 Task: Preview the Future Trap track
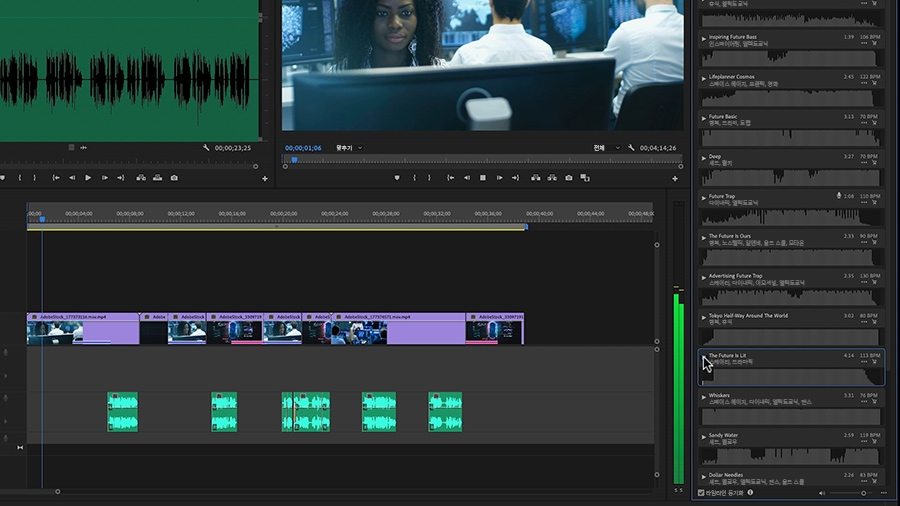(x=704, y=198)
